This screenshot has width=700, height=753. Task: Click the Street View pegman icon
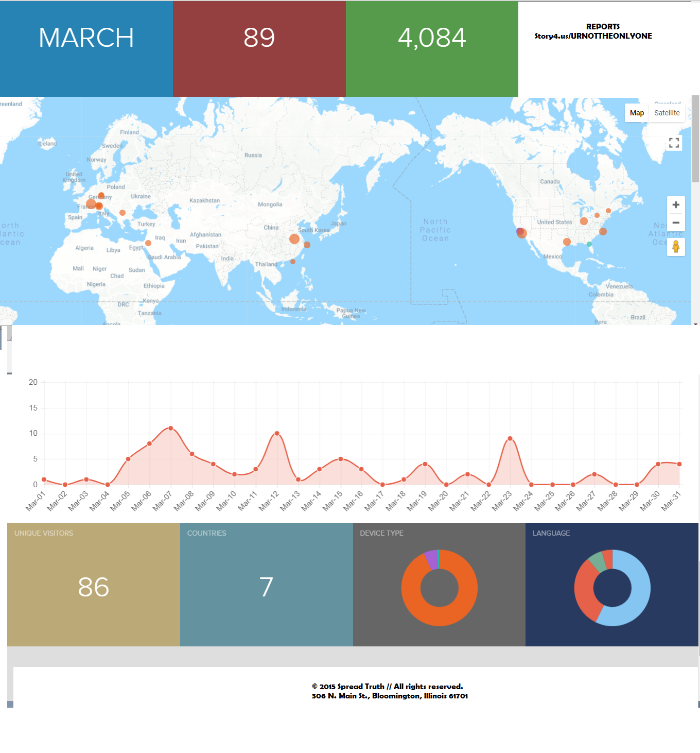click(676, 247)
